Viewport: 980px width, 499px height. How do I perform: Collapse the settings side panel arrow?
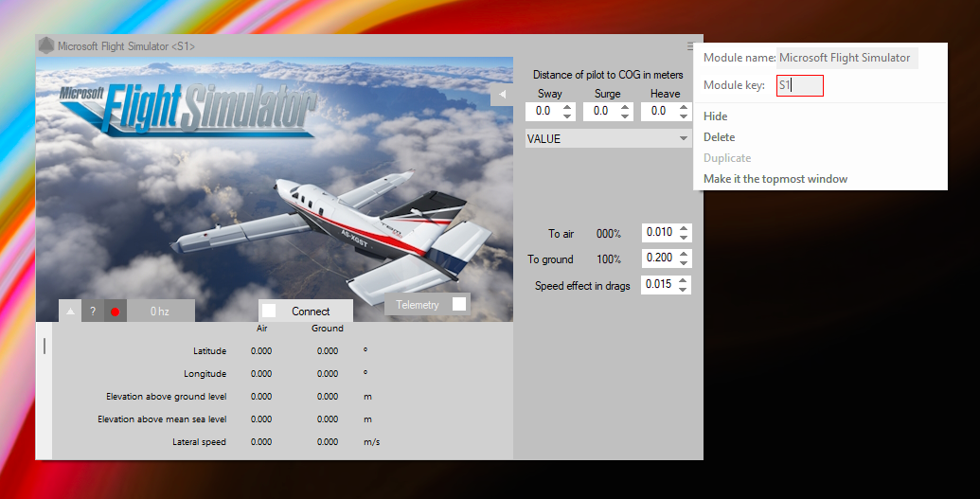pyautogui.click(x=502, y=95)
